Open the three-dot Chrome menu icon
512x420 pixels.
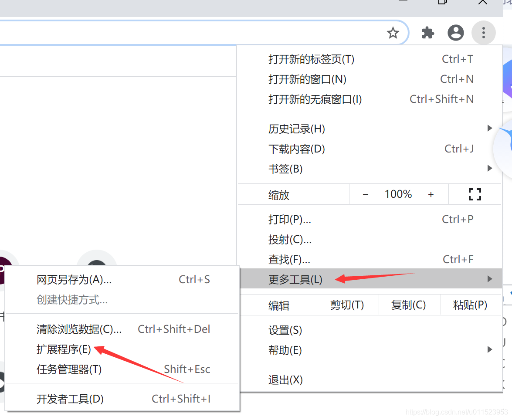point(483,33)
